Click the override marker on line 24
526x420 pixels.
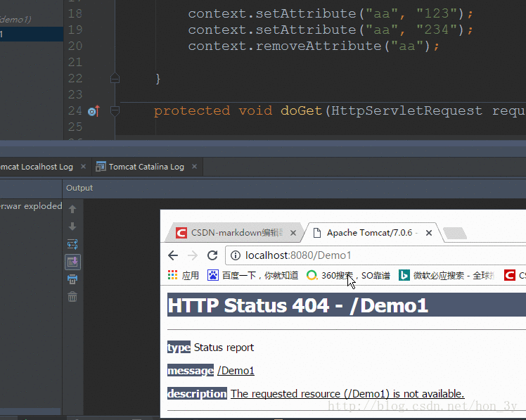point(94,110)
